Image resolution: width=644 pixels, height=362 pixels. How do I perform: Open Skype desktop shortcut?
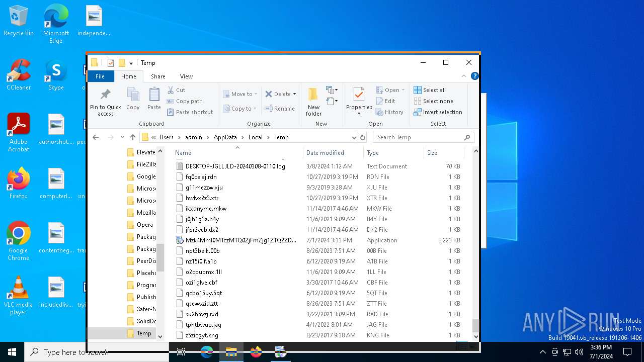click(x=56, y=75)
